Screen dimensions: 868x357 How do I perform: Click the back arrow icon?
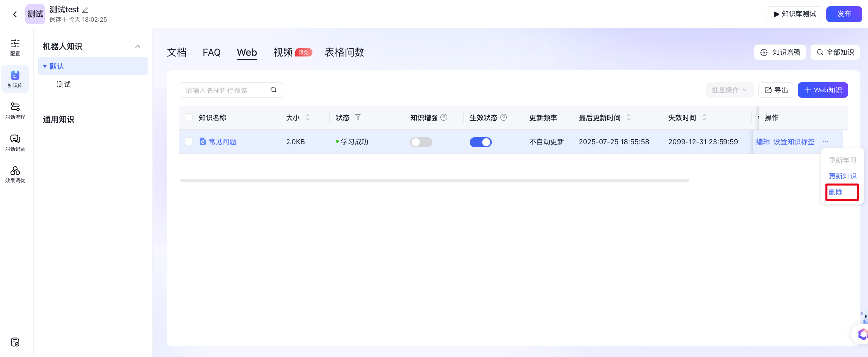15,14
